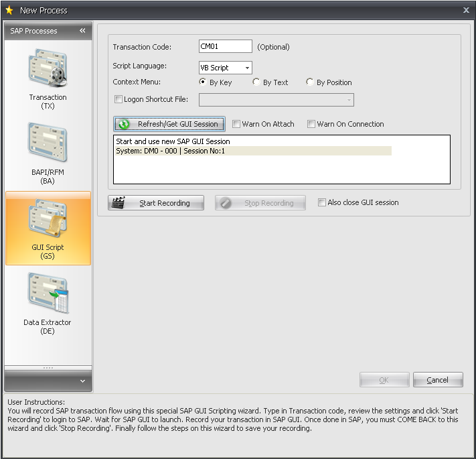Choose By Text context menu option
476x459 pixels.
(x=256, y=82)
